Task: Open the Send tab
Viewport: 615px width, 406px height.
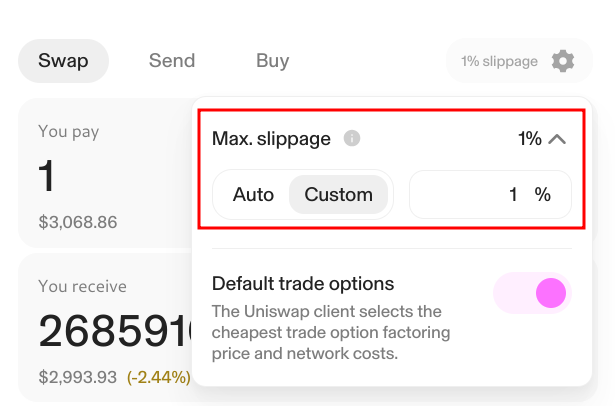Action: pyautogui.click(x=172, y=61)
